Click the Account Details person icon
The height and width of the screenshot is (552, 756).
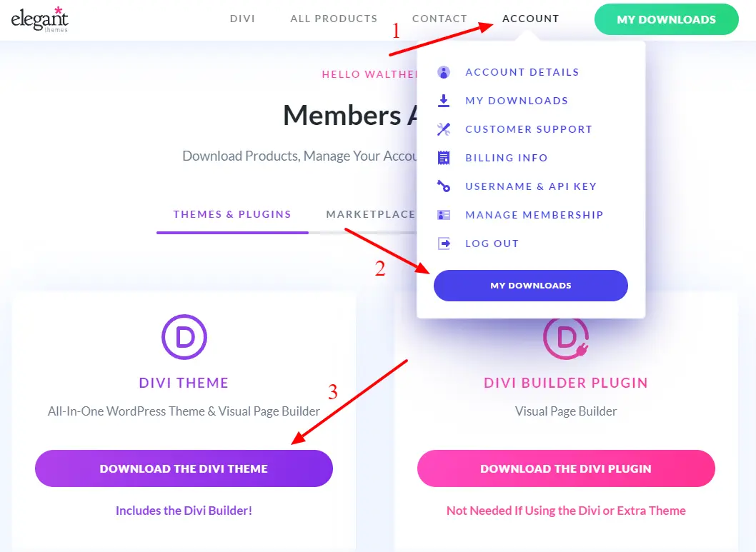click(444, 72)
